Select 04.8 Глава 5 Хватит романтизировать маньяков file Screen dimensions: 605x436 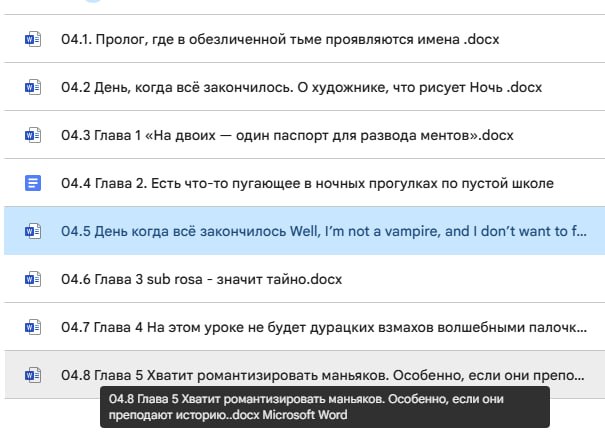pyautogui.click(x=323, y=375)
